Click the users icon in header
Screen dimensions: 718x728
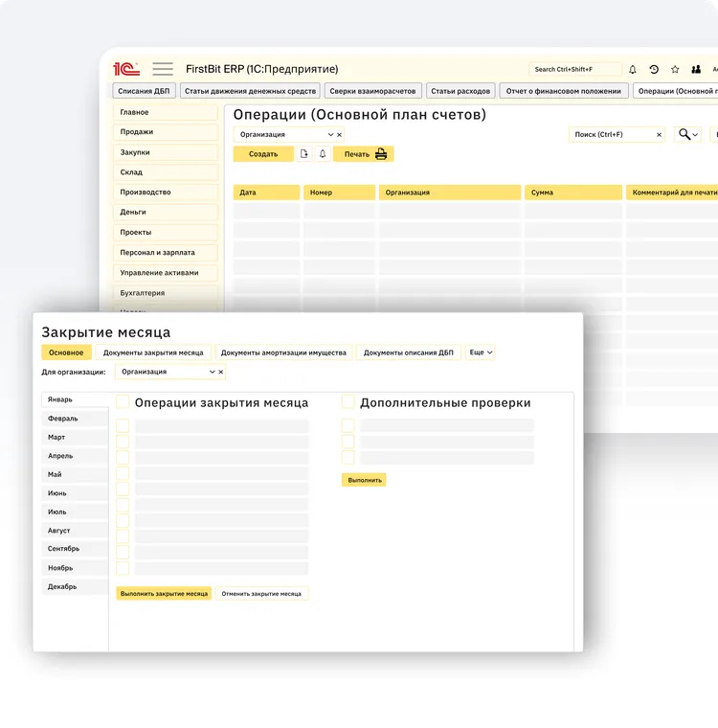pos(696,70)
